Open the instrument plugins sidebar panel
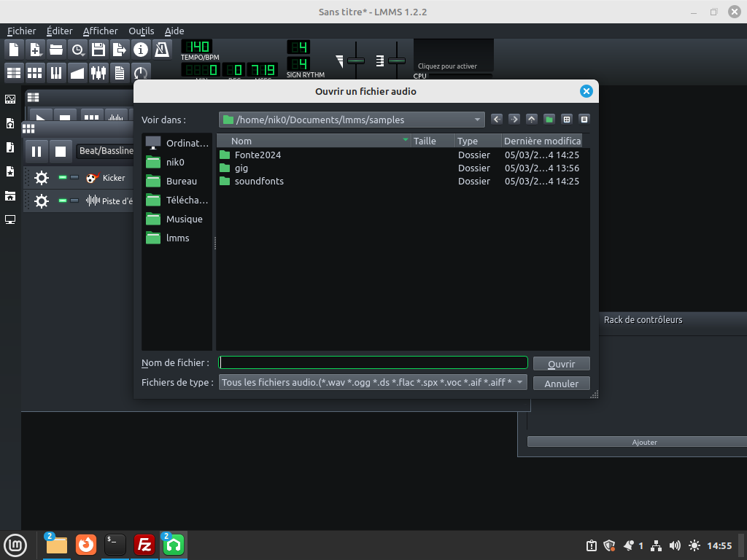Screen dimensions: 747x560 (x=10, y=99)
